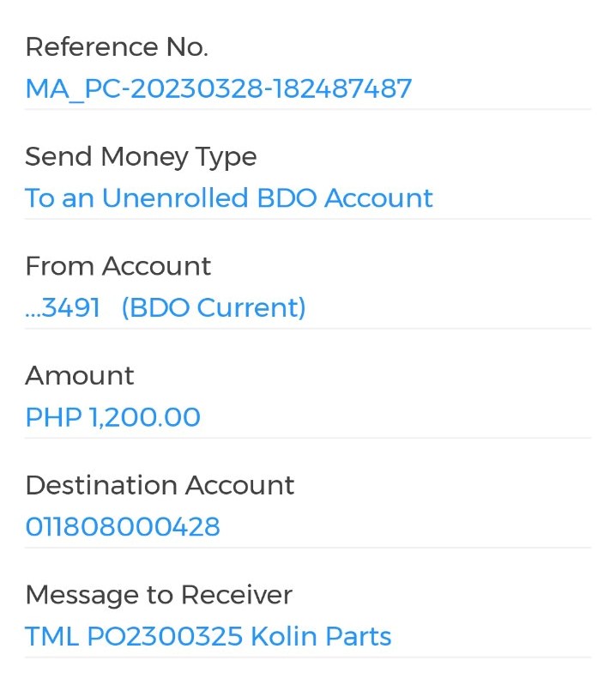Click the divider under destination account number

point(308,548)
